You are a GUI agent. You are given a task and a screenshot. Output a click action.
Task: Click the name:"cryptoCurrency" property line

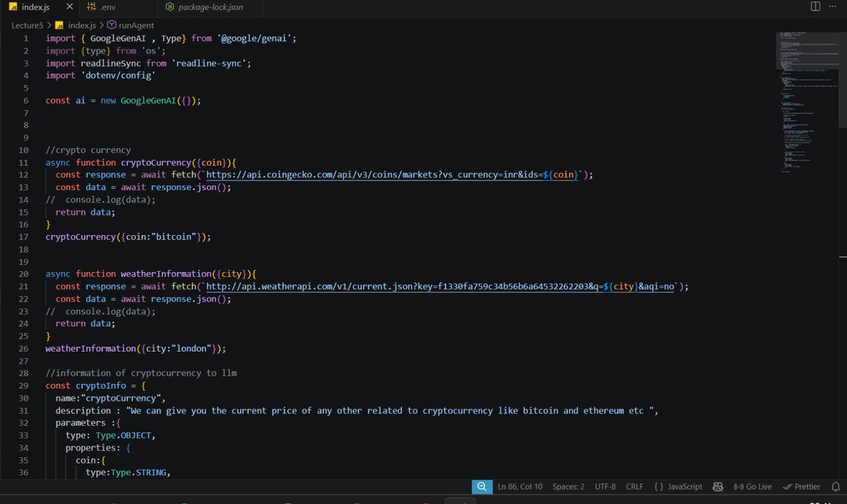(111, 398)
